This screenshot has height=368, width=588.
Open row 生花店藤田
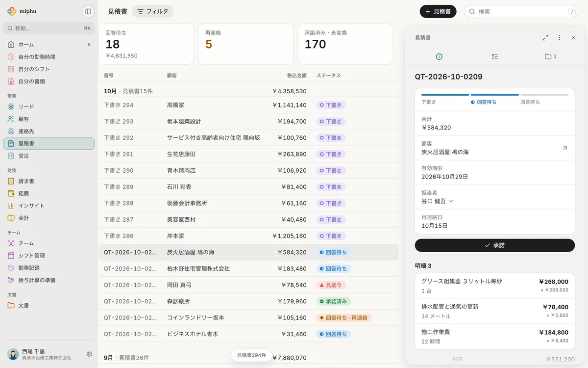248,154
